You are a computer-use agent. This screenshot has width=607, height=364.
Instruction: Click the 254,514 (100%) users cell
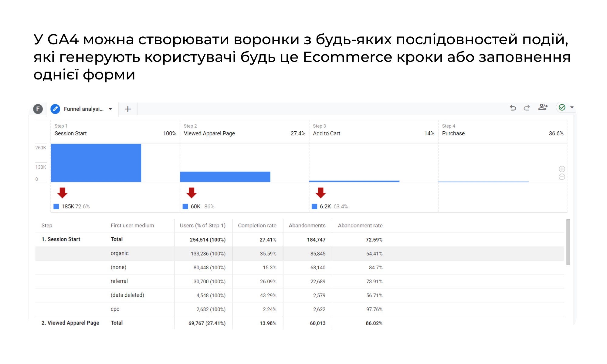click(208, 240)
